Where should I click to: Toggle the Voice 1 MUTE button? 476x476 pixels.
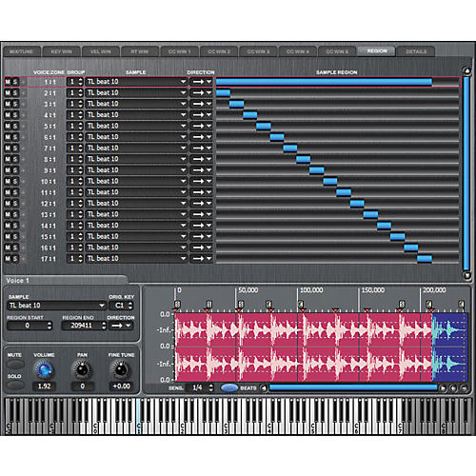15,364
